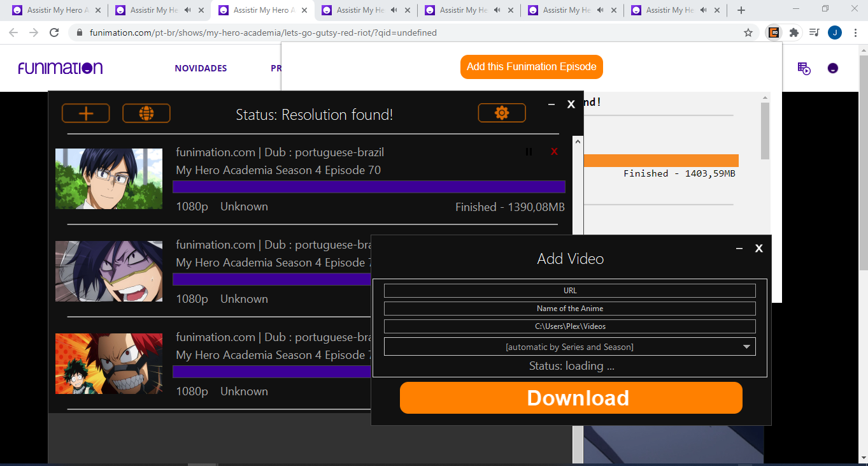
Task: Click the Funimation ripper extension icon
Action: pos(773,32)
